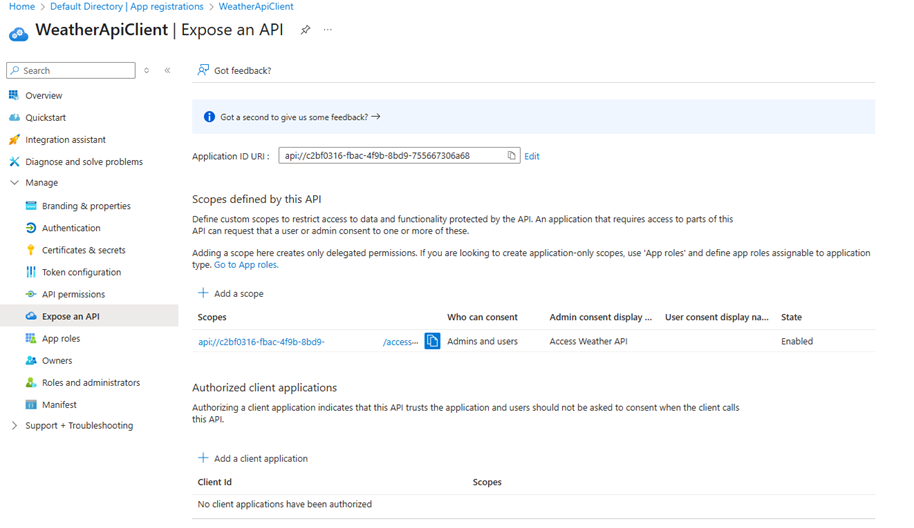Viewport: 914px width, 528px height.
Task: Click the WeatherApiClient cloud app icon
Action: pos(18,34)
